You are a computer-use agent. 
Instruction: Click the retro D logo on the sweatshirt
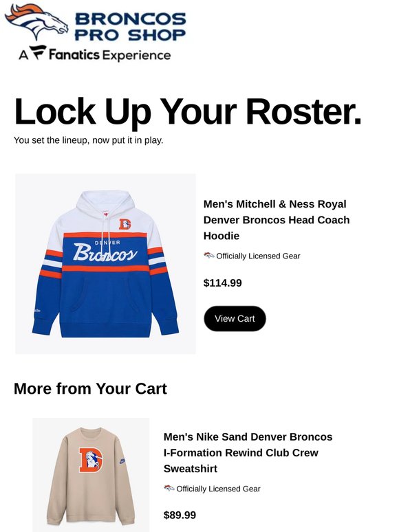tap(91, 460)
